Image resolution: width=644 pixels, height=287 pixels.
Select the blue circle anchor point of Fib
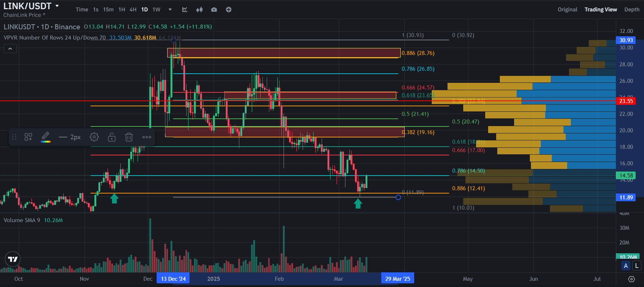[x=398, y=197]
